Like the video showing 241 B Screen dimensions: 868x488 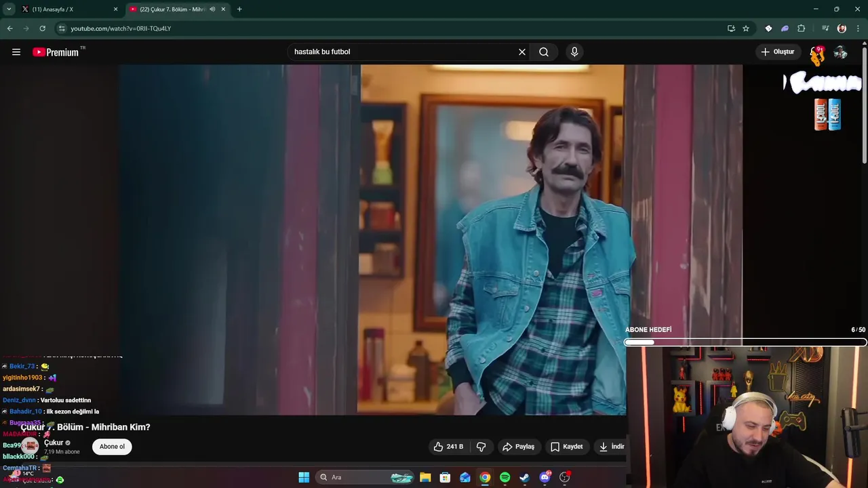(448, 447)
